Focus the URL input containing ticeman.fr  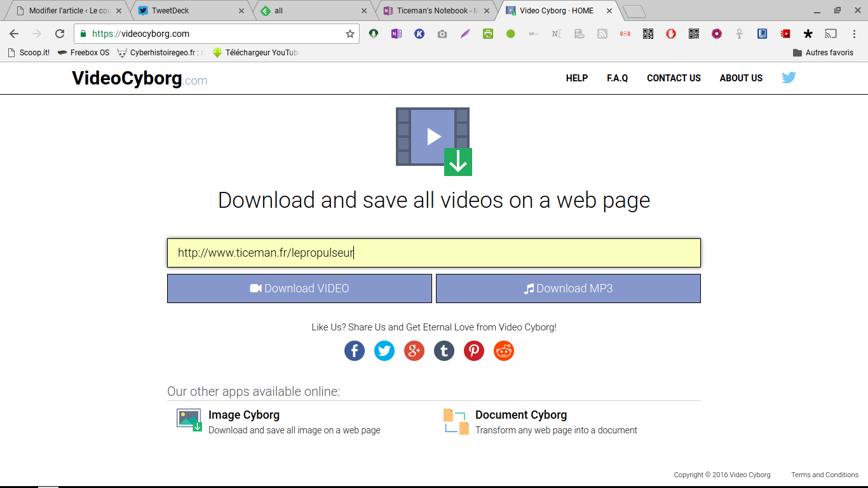434,253
